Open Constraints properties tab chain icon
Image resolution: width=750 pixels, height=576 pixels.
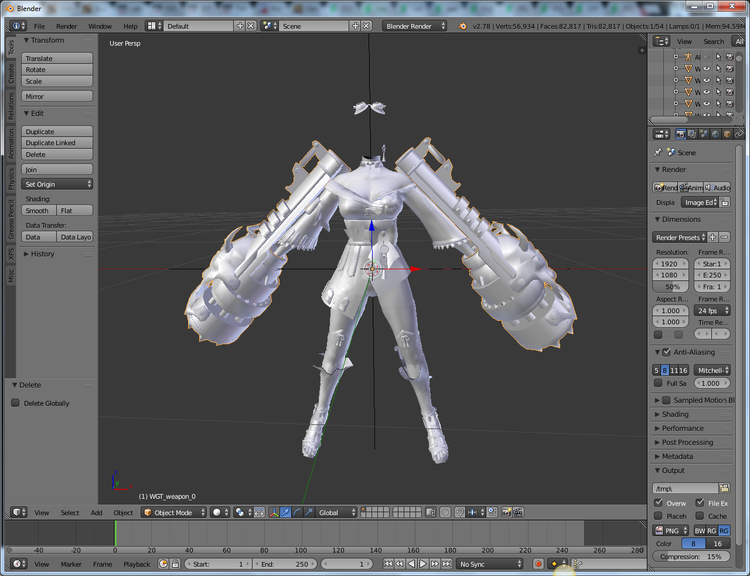click(x=739, y=134)
